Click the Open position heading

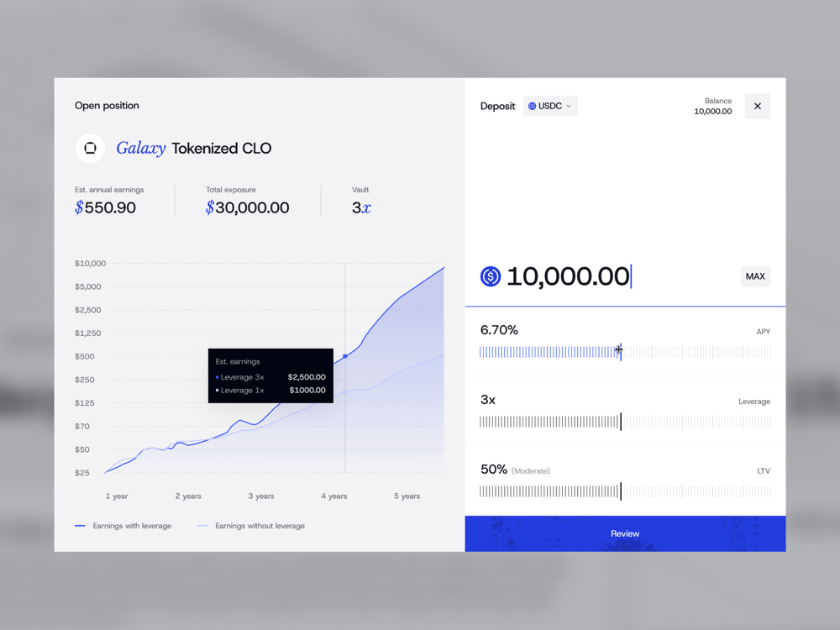click(108, 106)
